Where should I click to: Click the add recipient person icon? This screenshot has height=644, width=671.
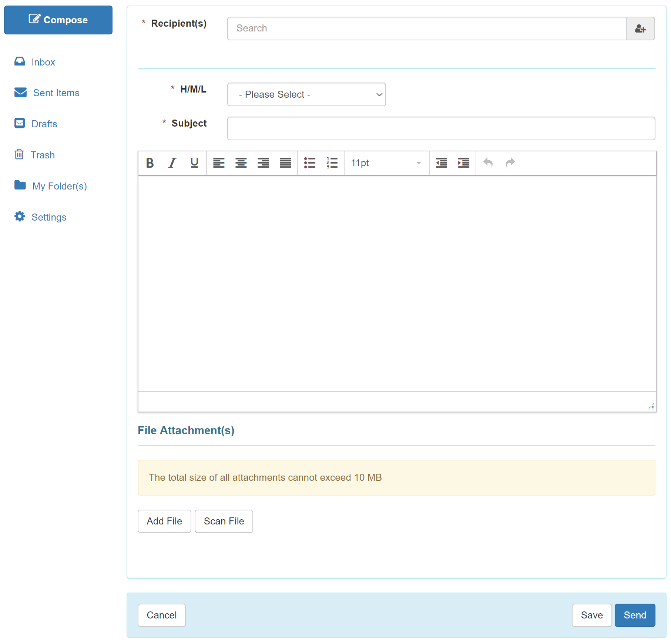coord(640,28)
